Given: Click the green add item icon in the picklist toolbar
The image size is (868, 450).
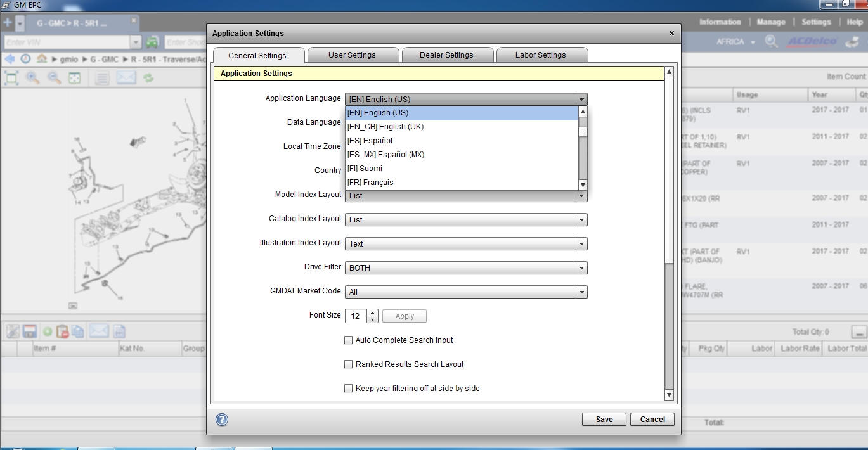Looking at the screenshot, I should coord(47,331).
